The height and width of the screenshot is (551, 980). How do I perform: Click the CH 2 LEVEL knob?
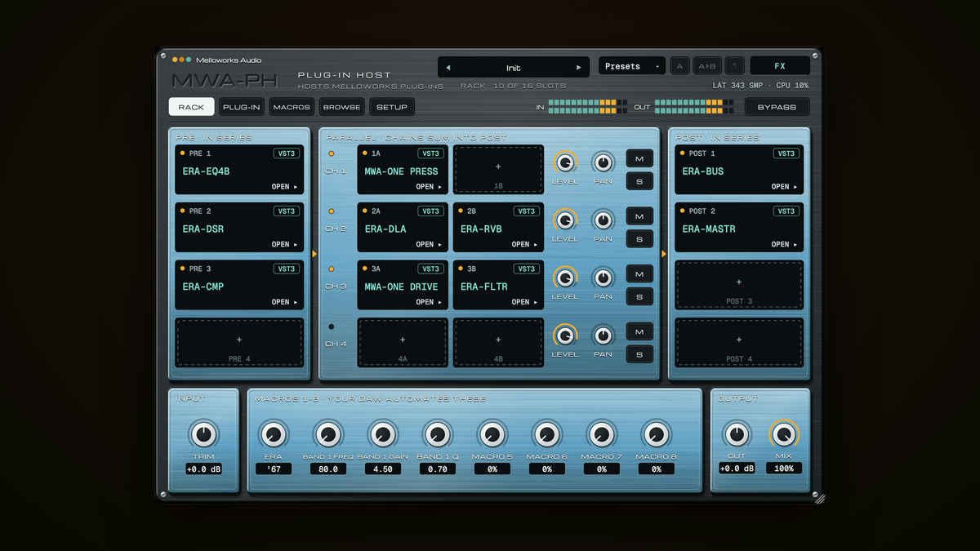click(x=564, y=220)
